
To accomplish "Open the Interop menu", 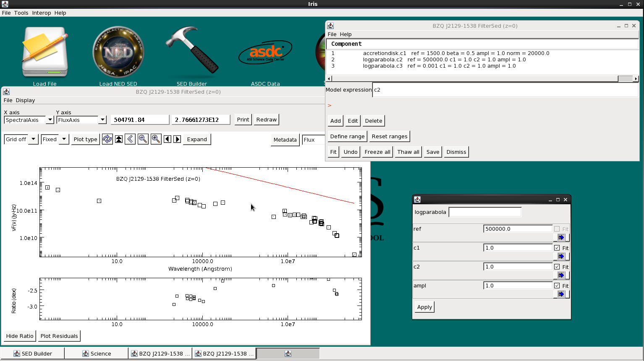I will pyautogui.click(x=42, y=13).
